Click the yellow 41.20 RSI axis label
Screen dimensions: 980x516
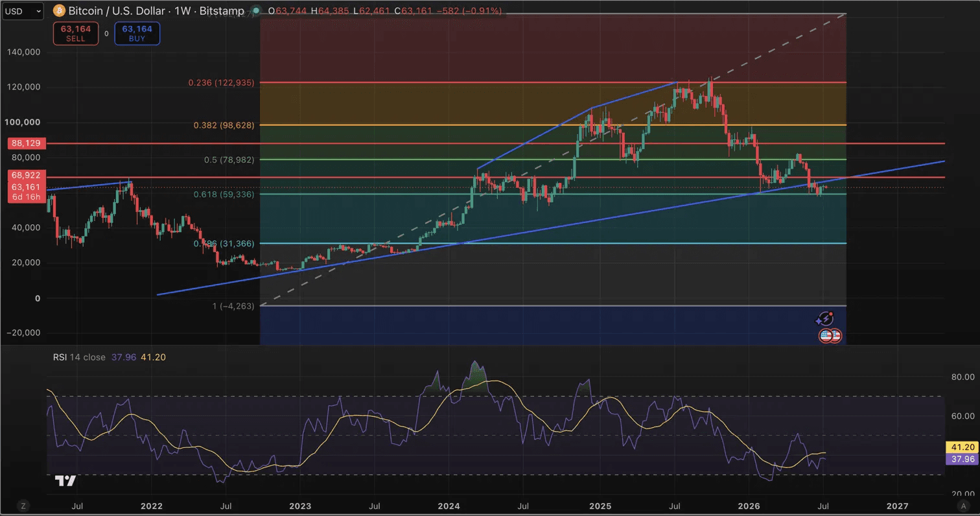pos(961,447)
